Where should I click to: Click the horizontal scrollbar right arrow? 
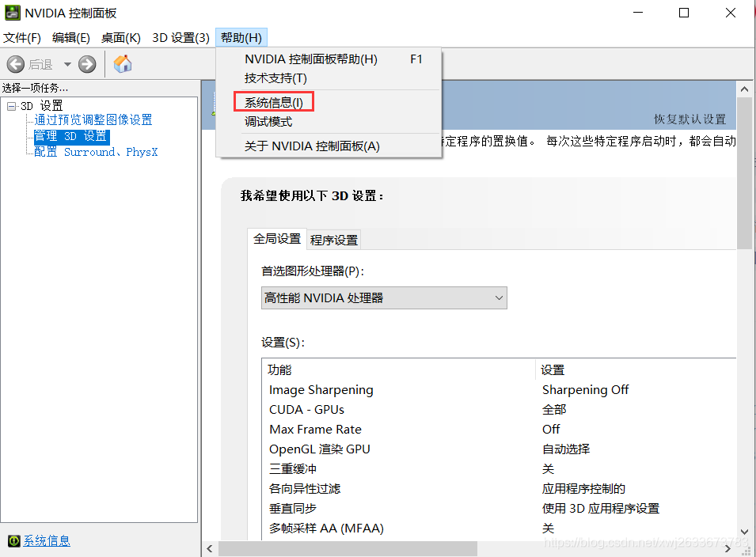(x=728, y=548)
